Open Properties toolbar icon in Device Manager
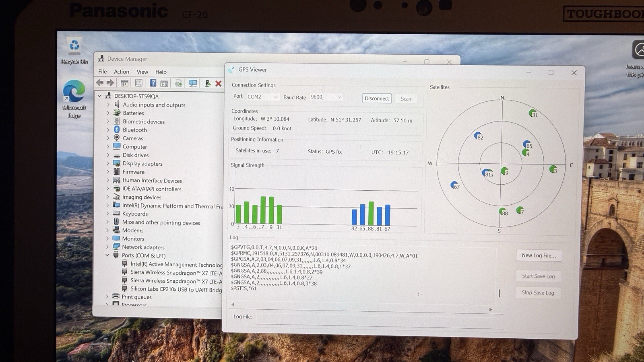This screenshot has height=362, width=644. (139, 83)
